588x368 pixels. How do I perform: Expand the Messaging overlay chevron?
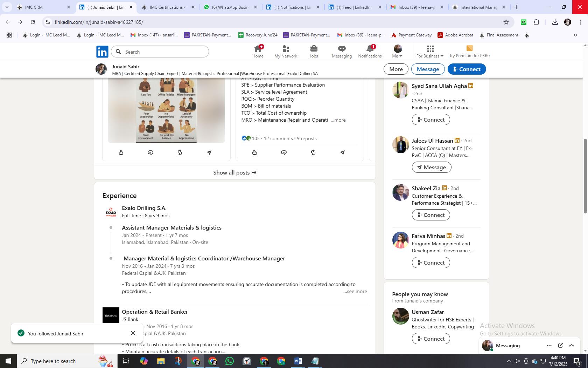[572, 346]
